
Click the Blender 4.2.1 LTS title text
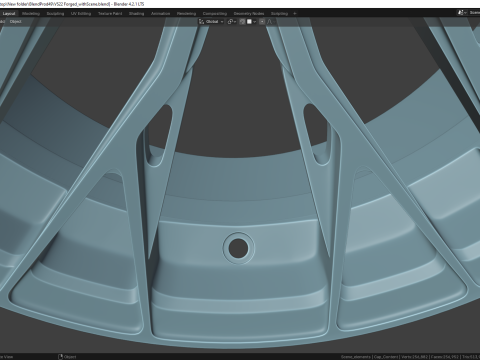point(129,4)
